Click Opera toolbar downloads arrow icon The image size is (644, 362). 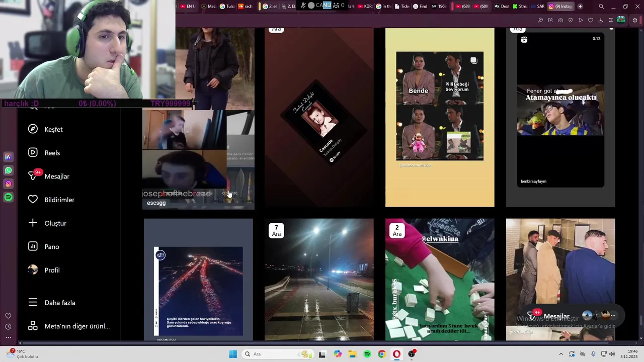pos(601,20)
